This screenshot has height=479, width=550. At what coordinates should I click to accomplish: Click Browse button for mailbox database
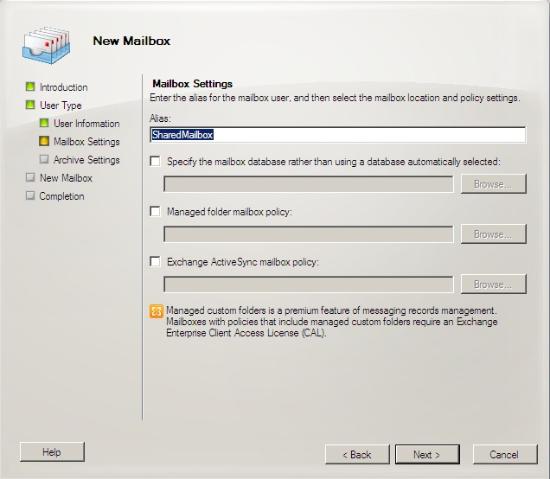[x=494, y=184]
